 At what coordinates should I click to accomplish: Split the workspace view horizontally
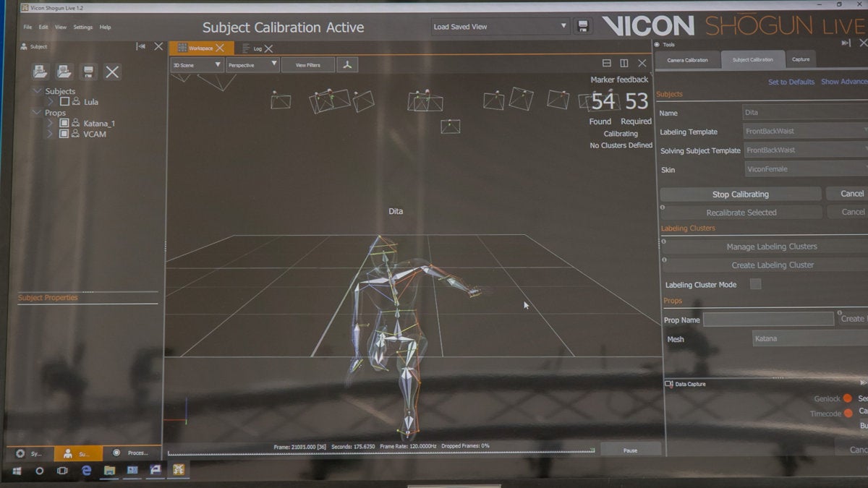click(x=607, y=64)
